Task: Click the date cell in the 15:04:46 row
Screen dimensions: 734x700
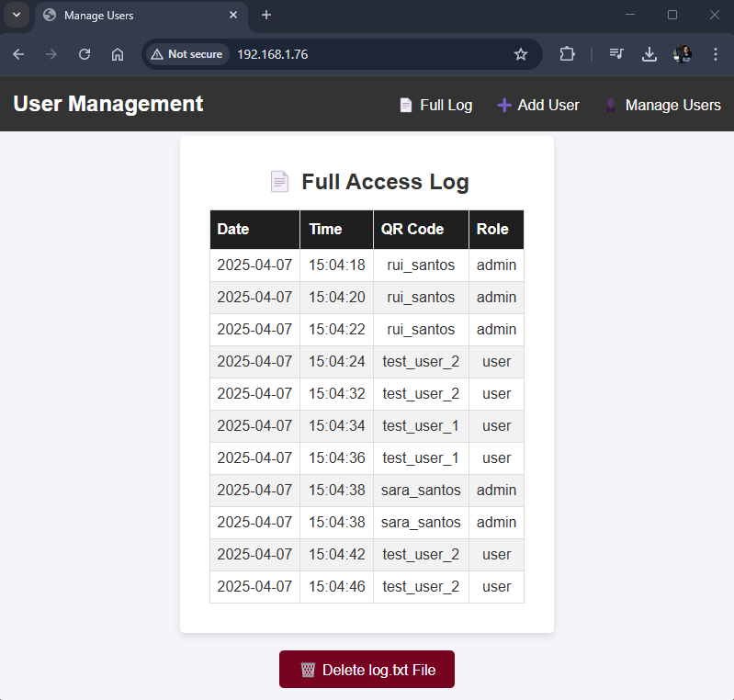Action: [x=254, y=587]
